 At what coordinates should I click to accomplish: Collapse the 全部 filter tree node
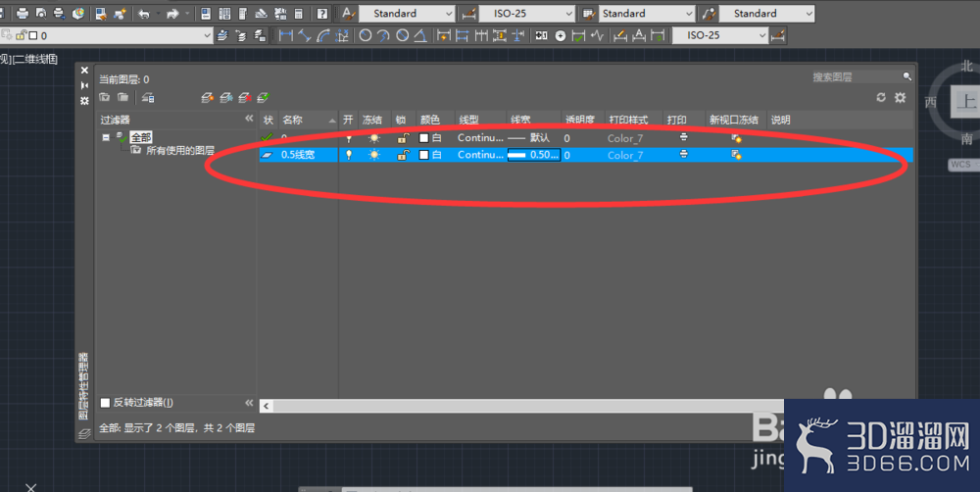point(106,137)
